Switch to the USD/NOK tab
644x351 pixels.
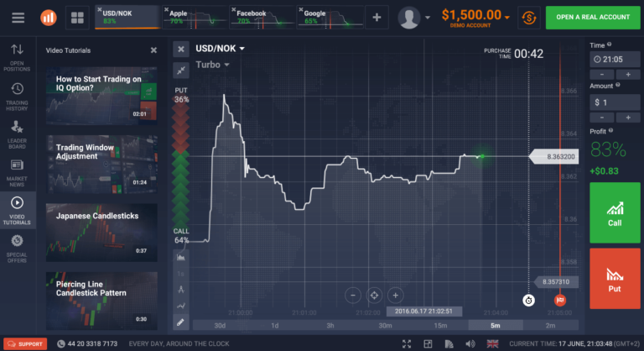pos(128,18)
